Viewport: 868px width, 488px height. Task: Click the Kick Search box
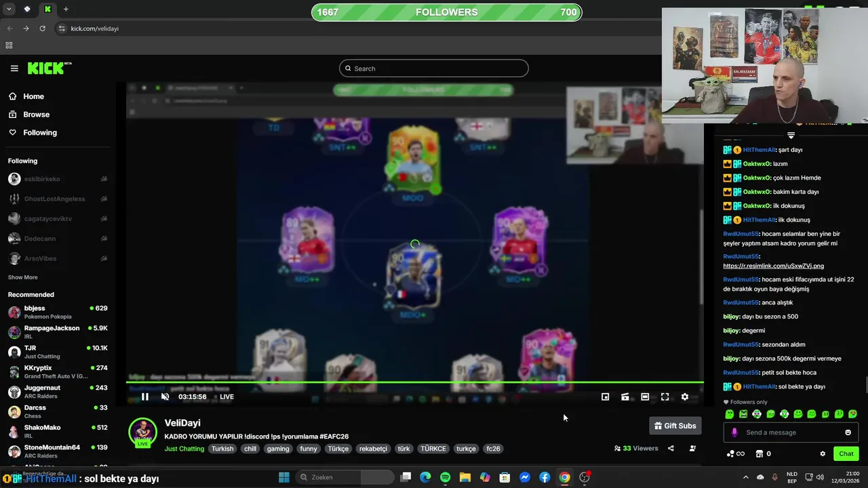coord(434,68)
